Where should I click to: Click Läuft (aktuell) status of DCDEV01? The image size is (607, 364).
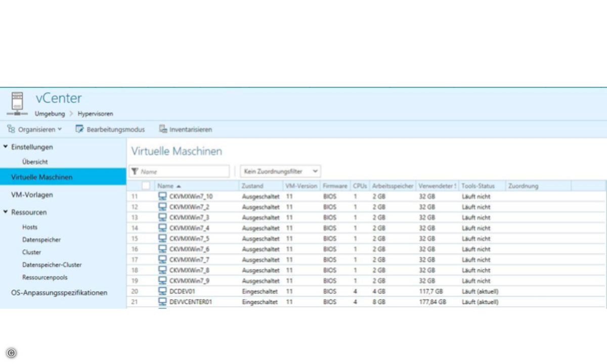coord(480,291)
